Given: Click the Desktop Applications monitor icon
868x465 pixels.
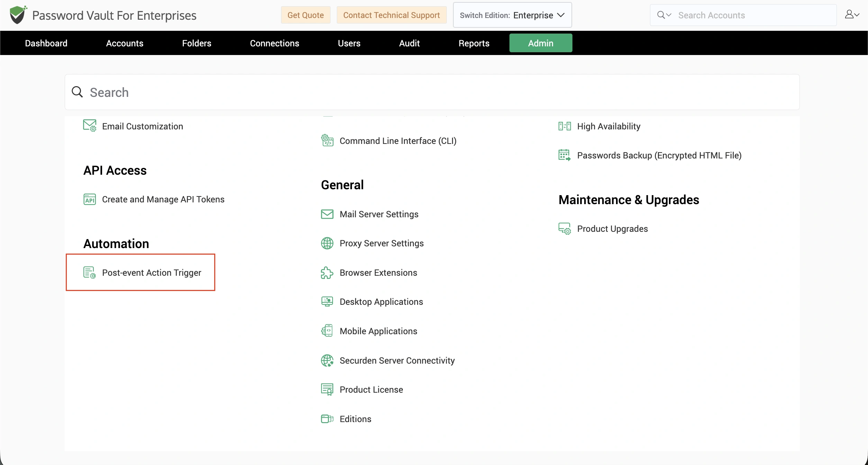Looking at the screenshot, I should [x=327, y=302].
